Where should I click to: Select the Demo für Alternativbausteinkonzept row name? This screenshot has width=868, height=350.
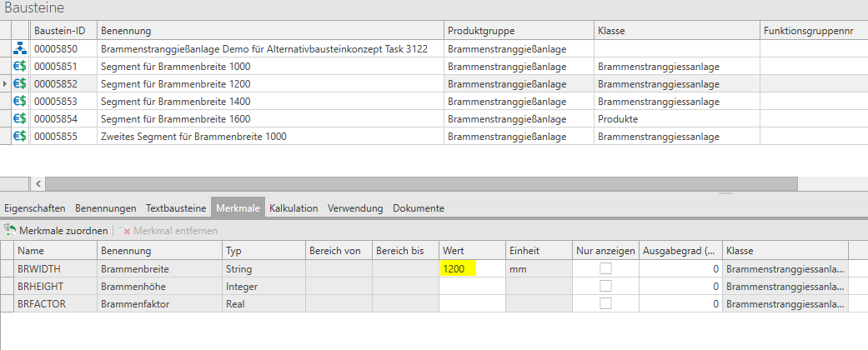(270, 48)
